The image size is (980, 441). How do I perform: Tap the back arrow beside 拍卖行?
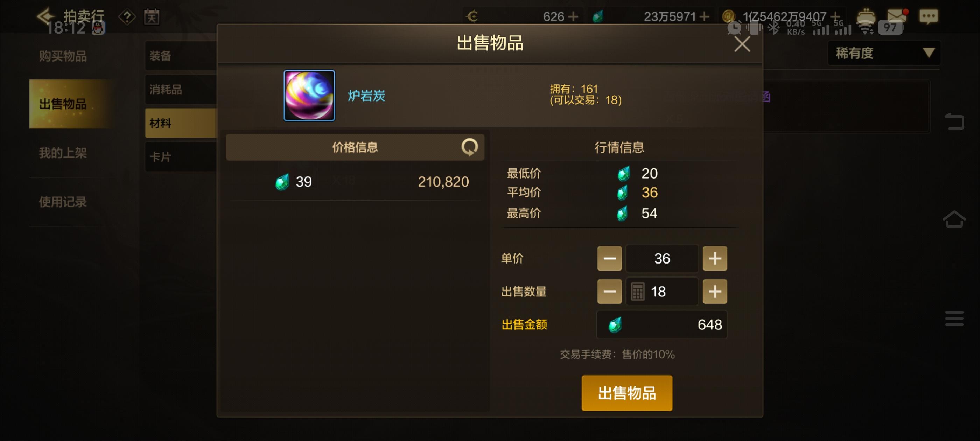45,16
